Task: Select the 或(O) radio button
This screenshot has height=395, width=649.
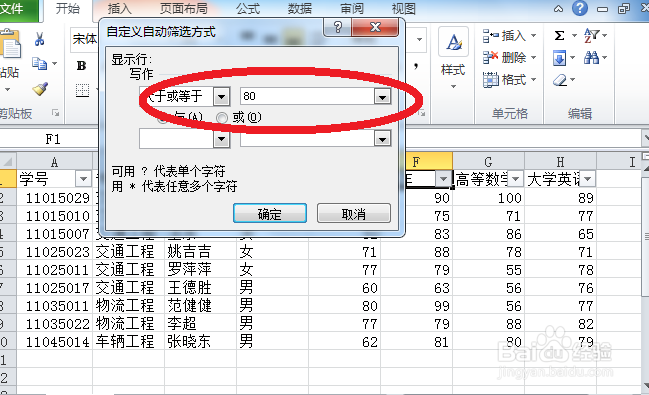Action: point(222,118)
